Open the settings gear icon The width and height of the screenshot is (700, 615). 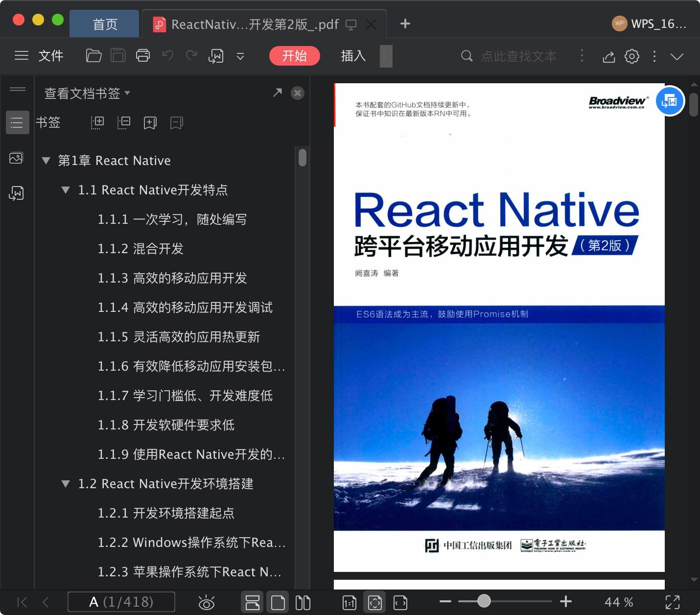[x=632, y=56]
